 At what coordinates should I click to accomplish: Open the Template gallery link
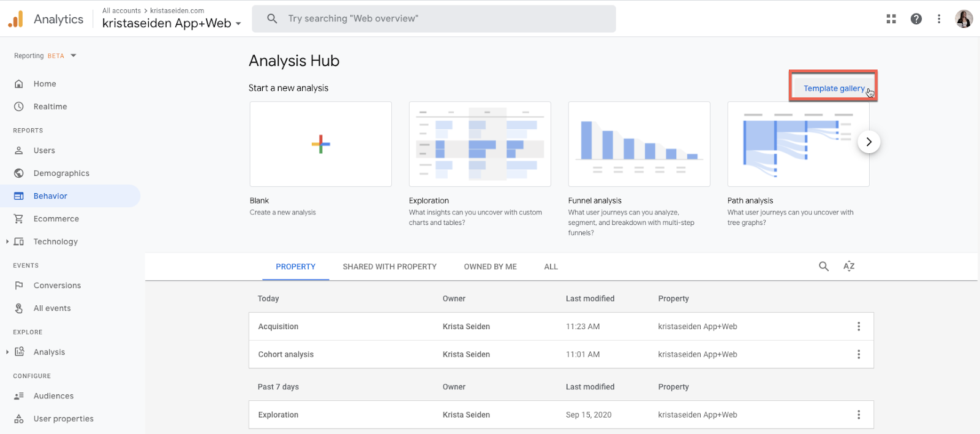click(x=834, y=88)
